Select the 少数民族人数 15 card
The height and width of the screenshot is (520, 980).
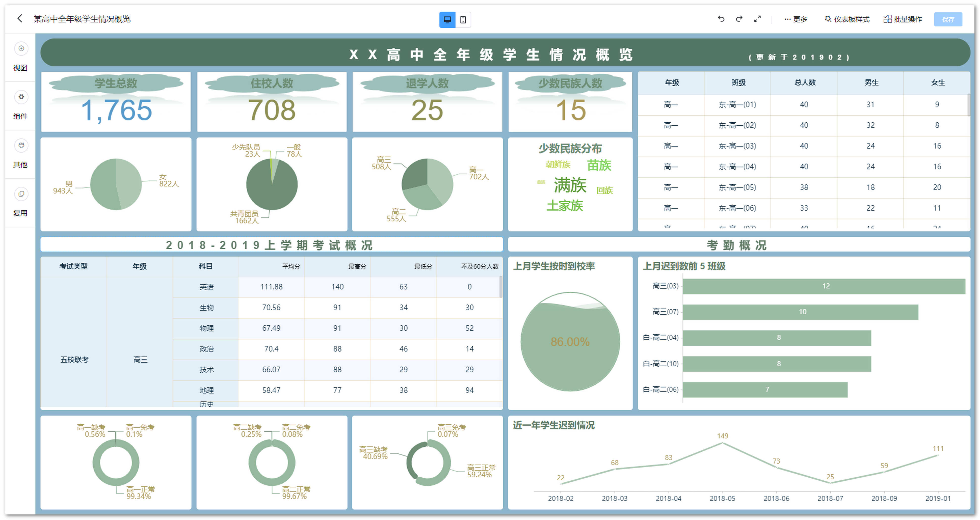(x=570, y=102)
